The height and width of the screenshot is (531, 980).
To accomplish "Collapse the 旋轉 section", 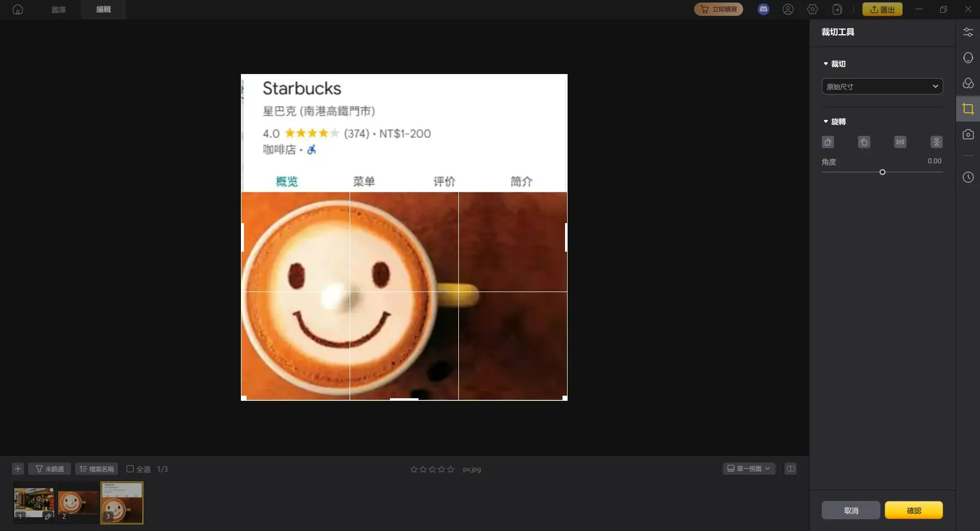I will [826, 122].
